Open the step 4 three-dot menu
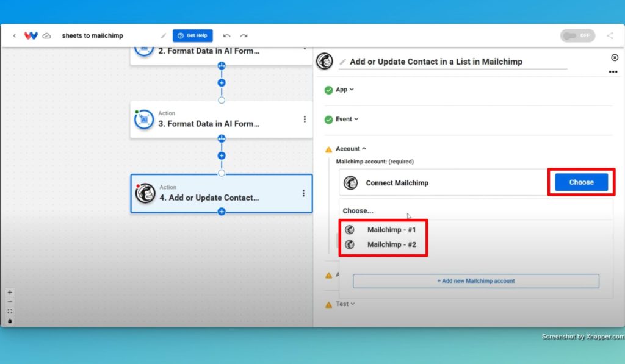The image size is (625, 364). click(303, 193)
